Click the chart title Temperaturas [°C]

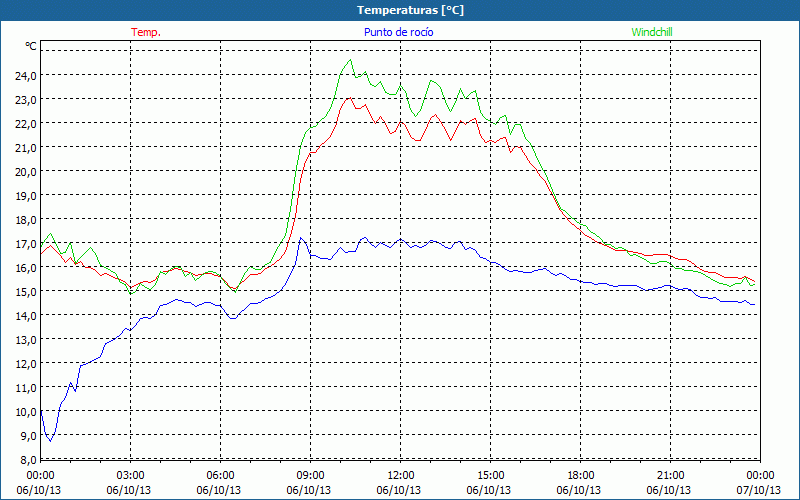click(410, 10)
